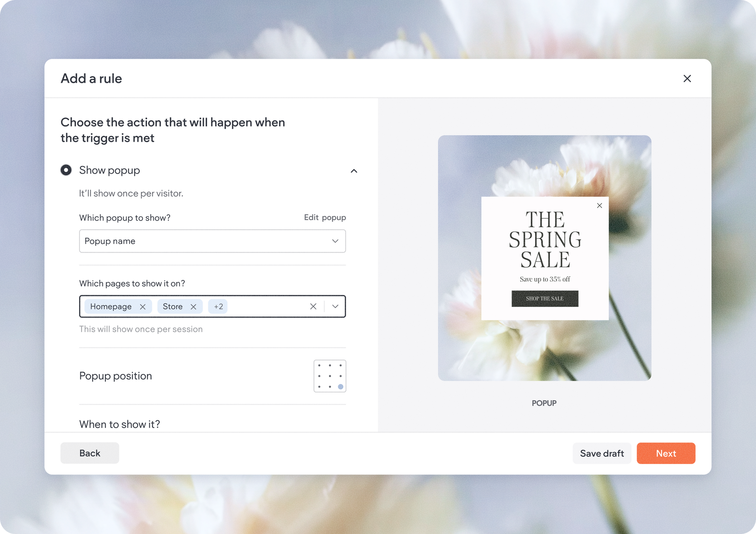Click the Store tag label
This screenshot has height=534, width=756.
173,307
